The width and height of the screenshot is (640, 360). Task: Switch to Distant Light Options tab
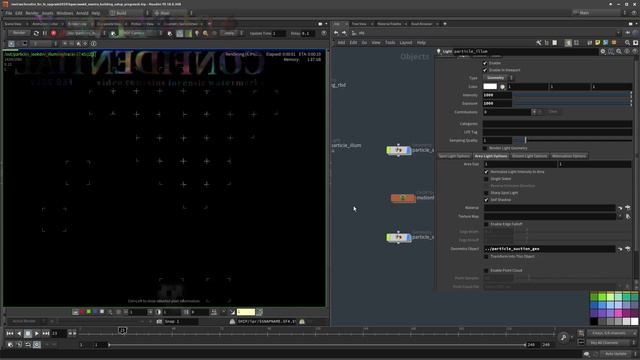pos(529,156)
